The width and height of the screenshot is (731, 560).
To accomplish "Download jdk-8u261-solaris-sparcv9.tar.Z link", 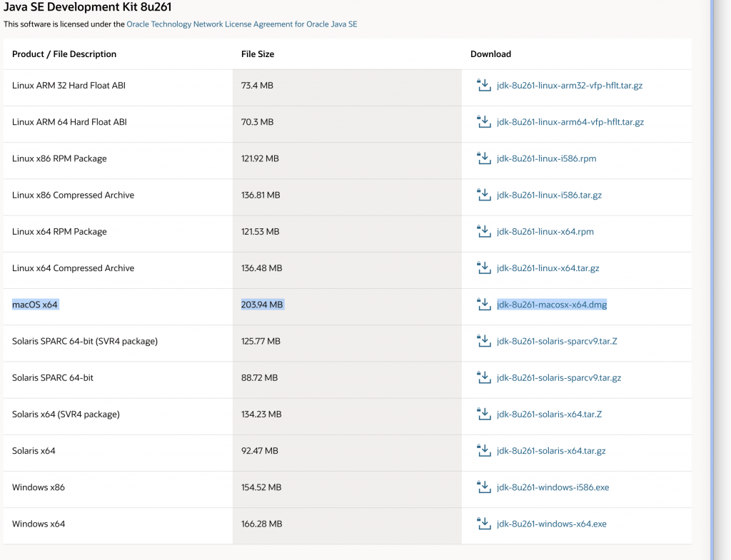I will pyautogui.click(x=557, y=341).
